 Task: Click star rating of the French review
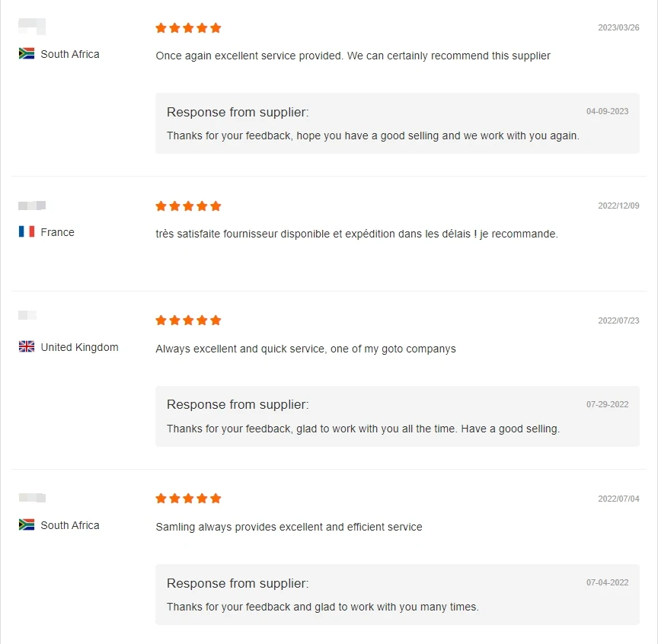188,206
